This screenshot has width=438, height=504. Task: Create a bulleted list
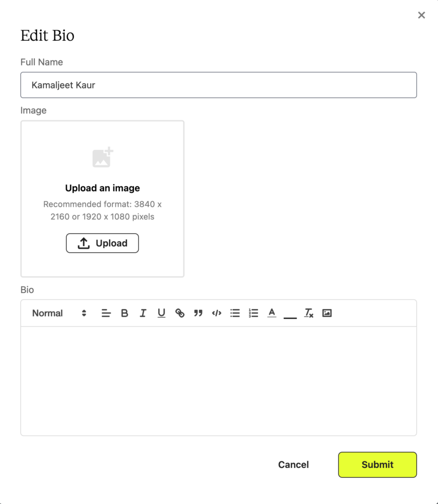pyautogui.click(x=235, y=313)
